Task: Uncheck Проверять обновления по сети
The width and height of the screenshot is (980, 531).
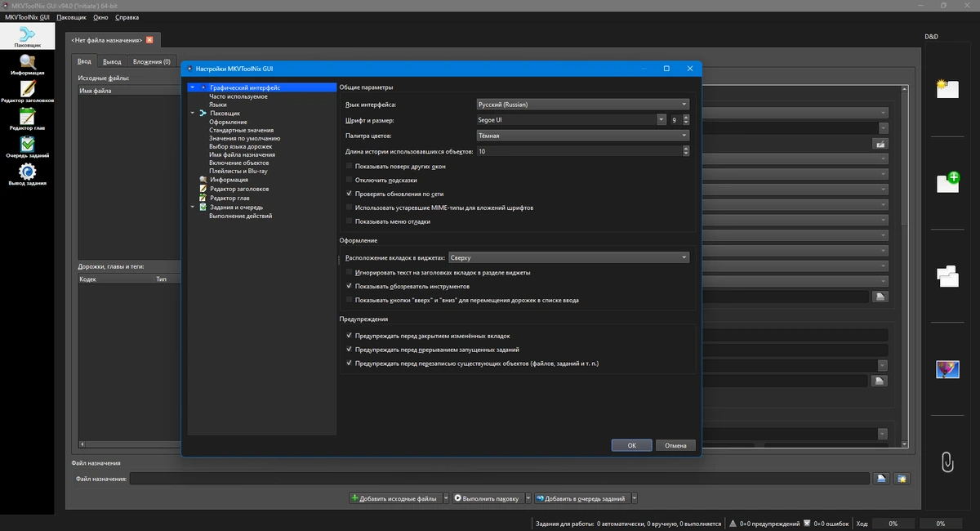Action: [349, 194]
